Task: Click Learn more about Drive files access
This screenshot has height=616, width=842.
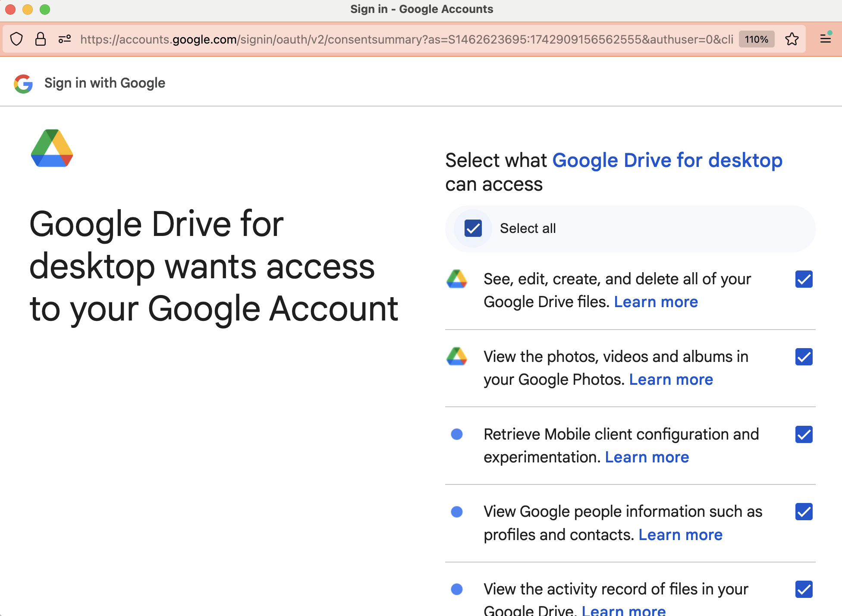Action: (656, 302)
